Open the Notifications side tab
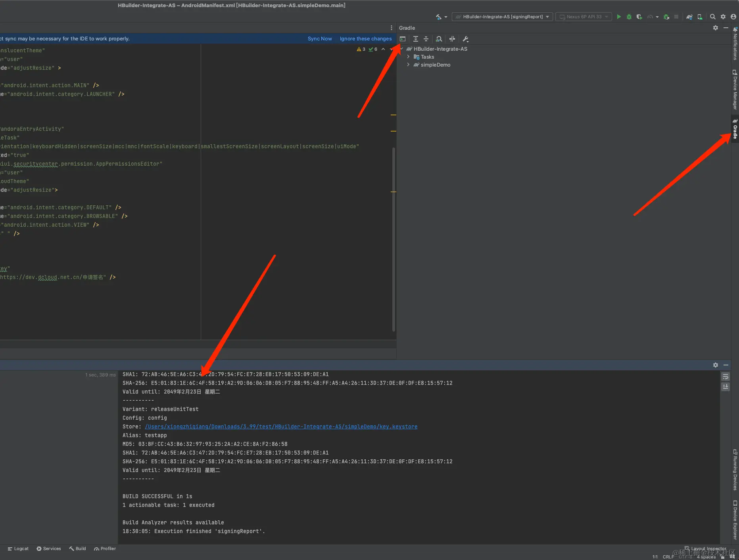Screen dimensions: 739x560 point(735,44)
